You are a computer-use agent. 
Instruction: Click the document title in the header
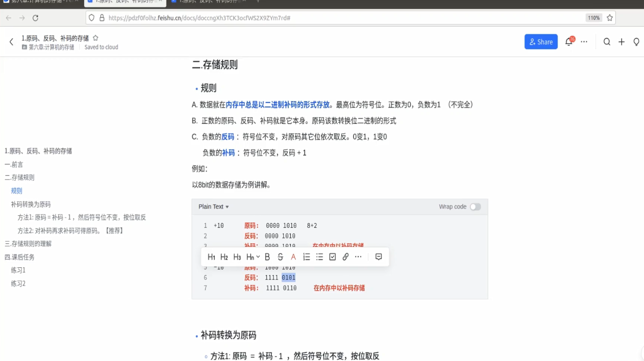click(55, 38)
